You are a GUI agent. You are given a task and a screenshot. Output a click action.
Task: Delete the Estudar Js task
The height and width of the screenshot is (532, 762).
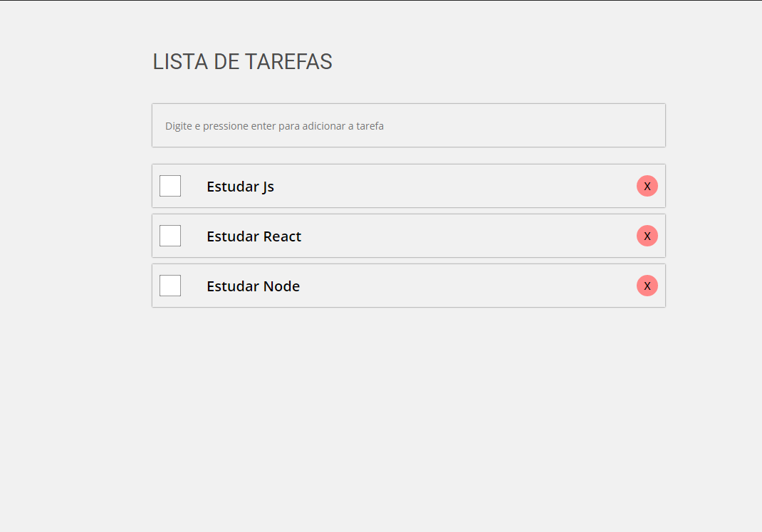point(647,186)
